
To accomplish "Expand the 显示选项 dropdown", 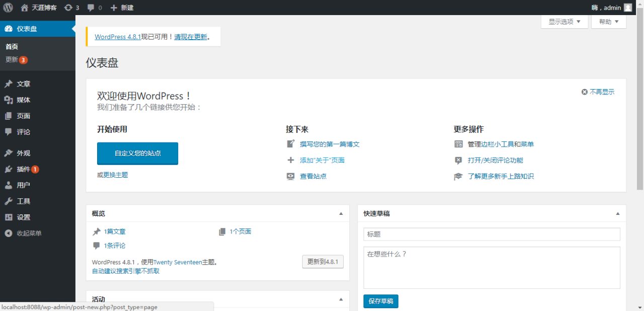I will 564,22.
